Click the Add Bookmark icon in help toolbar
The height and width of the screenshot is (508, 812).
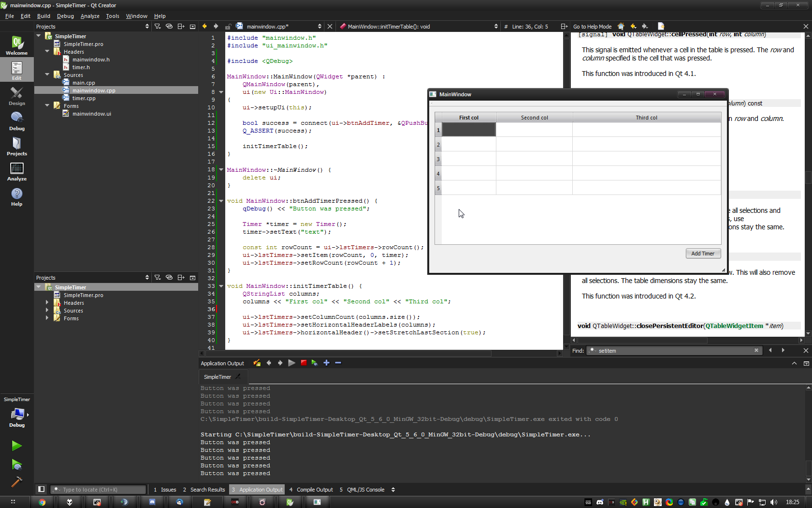(661, 27)
